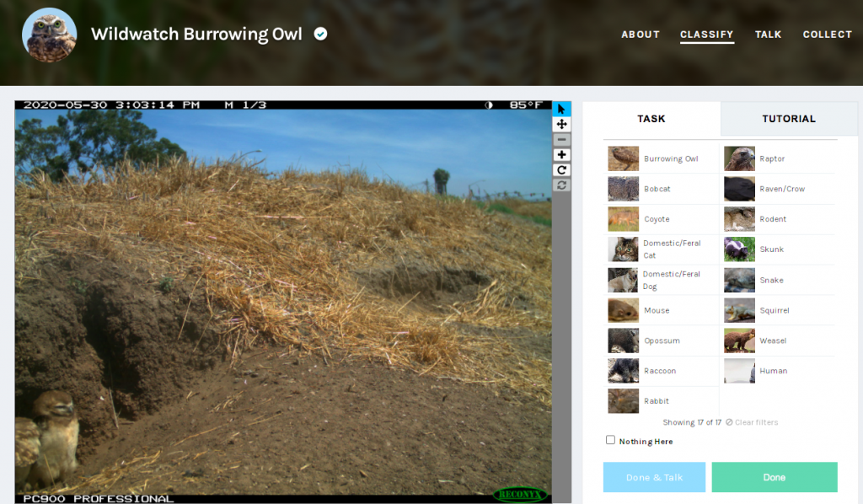Go to the Talk page
Screen dimensions: 863x504
[768, 35]
